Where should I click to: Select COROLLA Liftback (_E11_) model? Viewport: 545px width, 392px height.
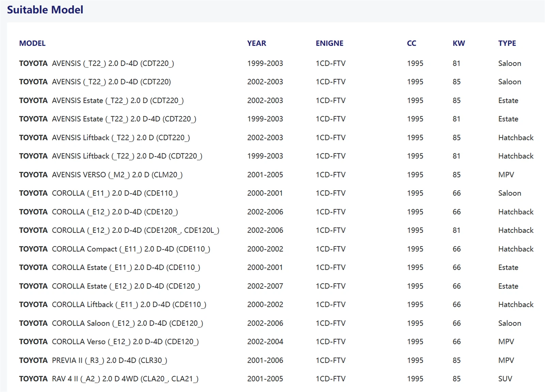tap(113, 304)
